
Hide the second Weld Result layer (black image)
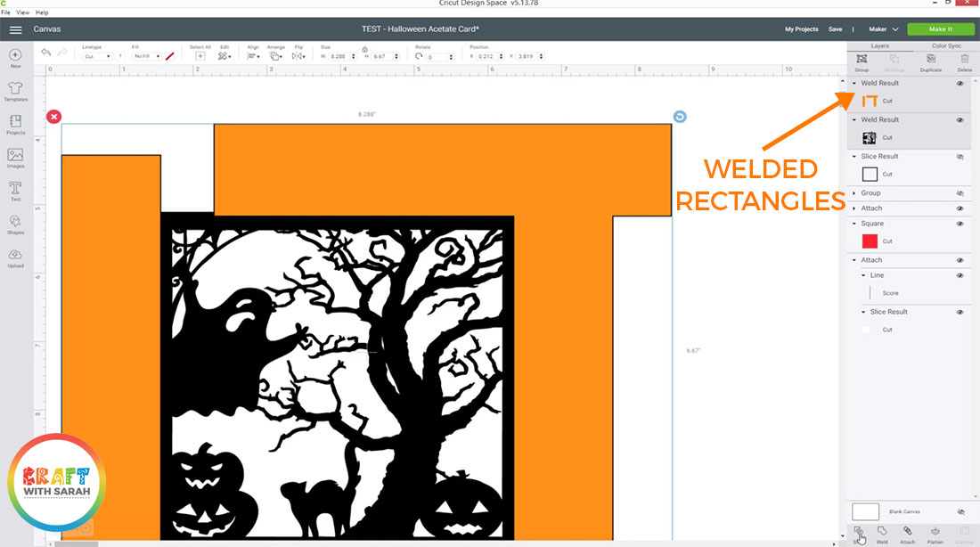pyautogui.click(x=960, y=120)
